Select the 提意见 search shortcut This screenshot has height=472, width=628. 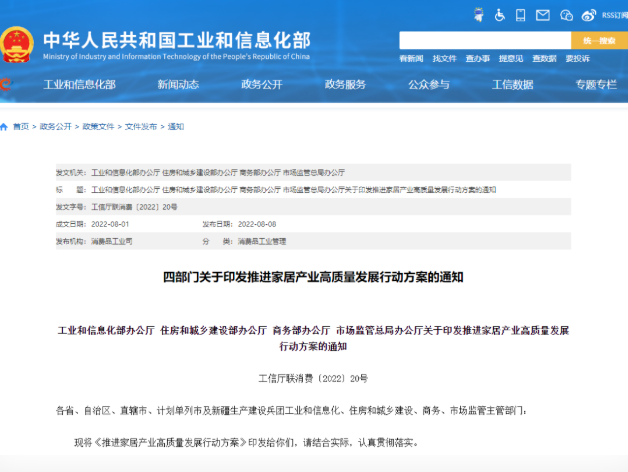(511, 58)
